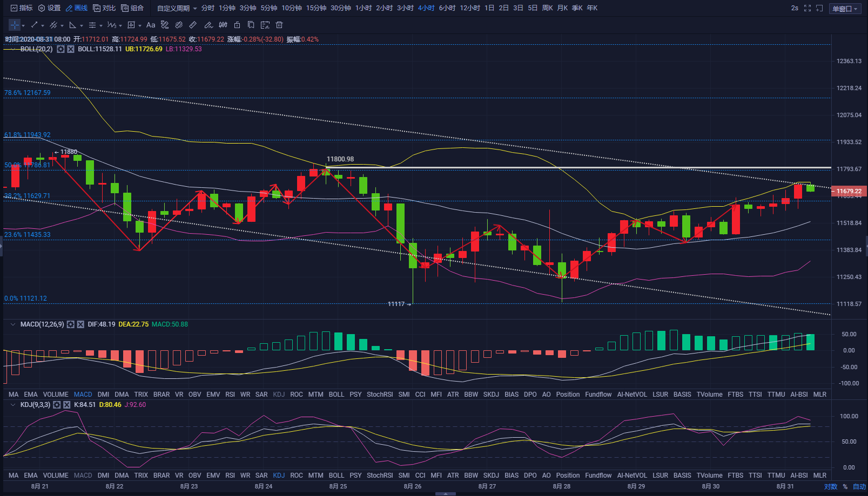Click the add window icon beside fullscreen
Image resolution: width=868 pixels, height=496 pixels.
click(x=819, y=8)
